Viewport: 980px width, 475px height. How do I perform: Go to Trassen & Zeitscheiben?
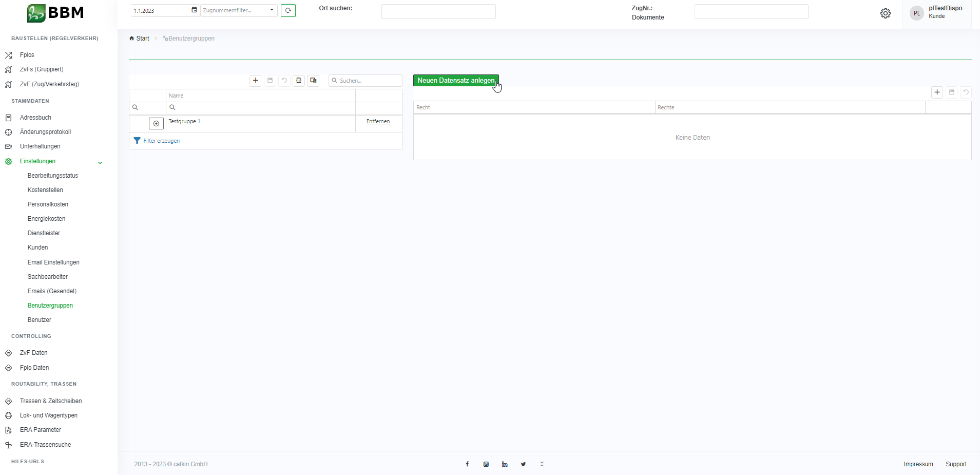click(51, 401)
